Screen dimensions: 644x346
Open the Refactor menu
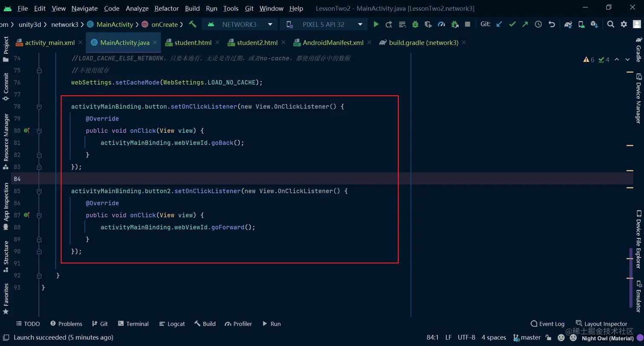click(167, 8)
